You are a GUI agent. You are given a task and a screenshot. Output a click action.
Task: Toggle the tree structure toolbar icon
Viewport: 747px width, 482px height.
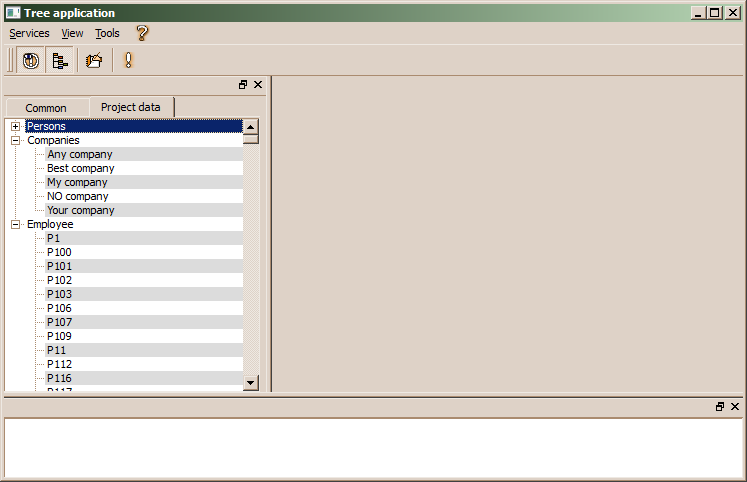pyautogui.click(x=60, y=60)
